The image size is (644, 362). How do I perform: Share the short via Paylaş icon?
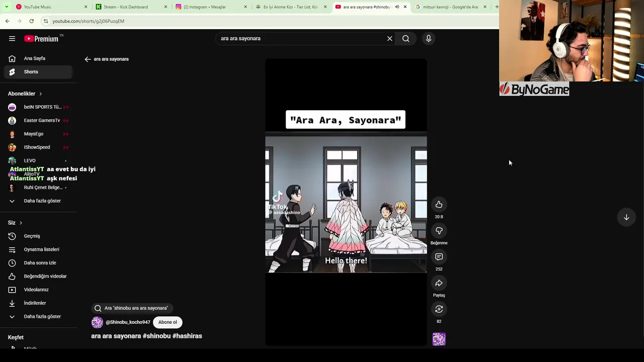click(439, 283)
